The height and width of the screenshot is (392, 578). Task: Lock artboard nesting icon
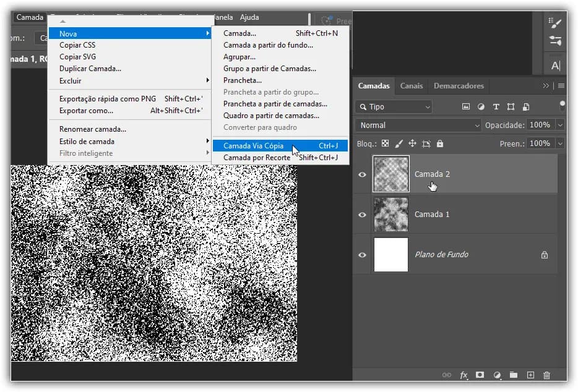pyautogui.click(x=426, y=143)
